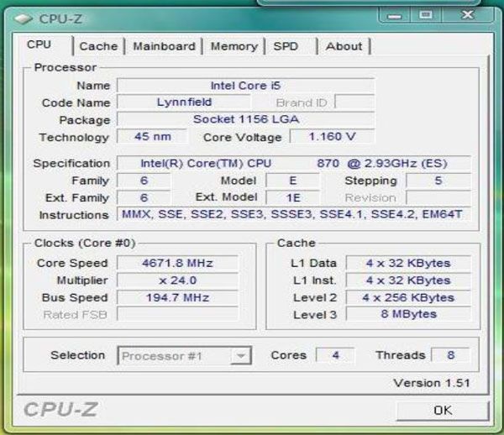Click the Bus Speed value 194.7 MHz
Screen dimensions: 504x435
click(x=177, y=297)
